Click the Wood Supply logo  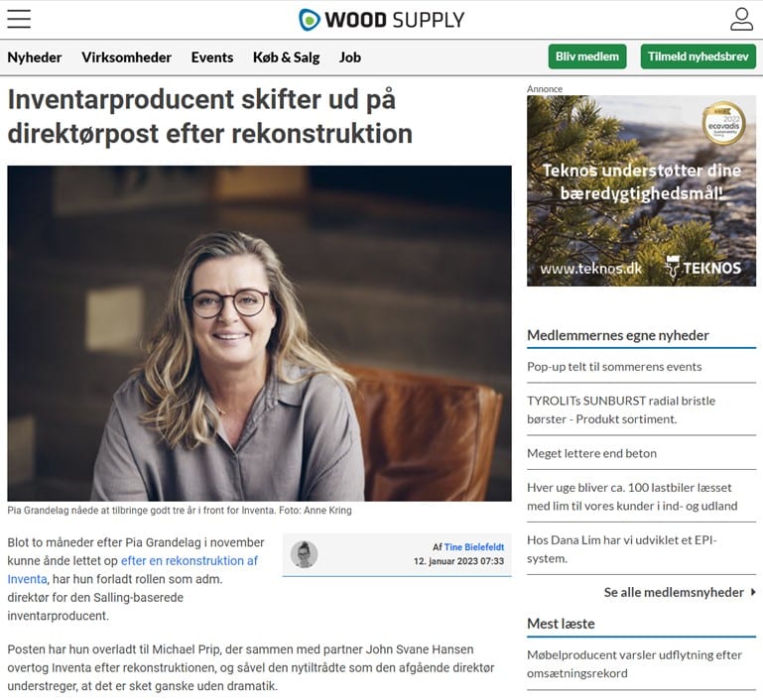click(x=381, y=20)
